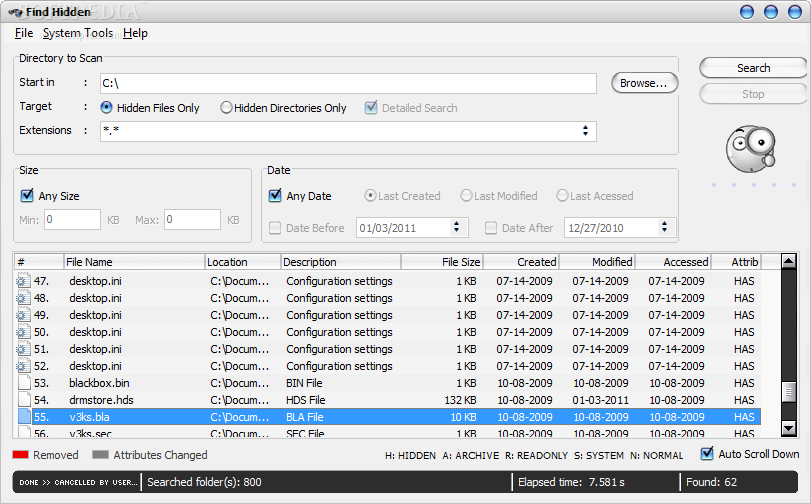Screen dimensions: 811x504
Task: Click the results list scrollbar thumb
Action: pos(788,392)
